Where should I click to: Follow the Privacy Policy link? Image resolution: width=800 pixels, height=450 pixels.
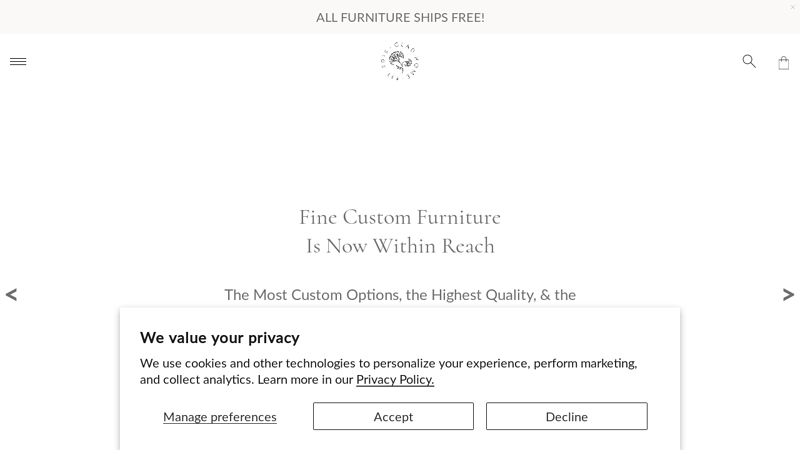[x=395, y=380]
